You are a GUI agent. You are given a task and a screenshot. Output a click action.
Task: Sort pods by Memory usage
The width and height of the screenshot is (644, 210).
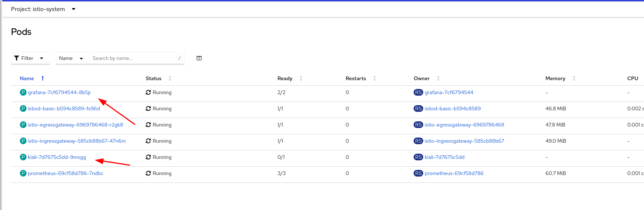(574, 78)
